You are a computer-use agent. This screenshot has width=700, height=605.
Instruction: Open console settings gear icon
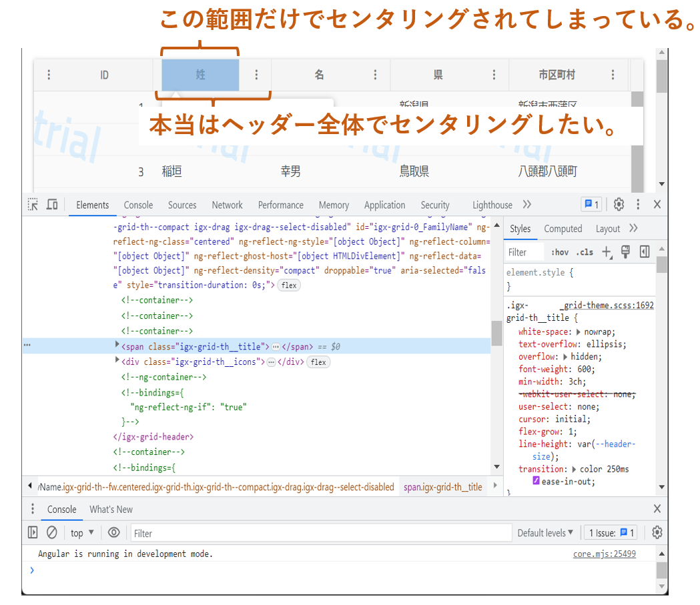coord(657,532)
